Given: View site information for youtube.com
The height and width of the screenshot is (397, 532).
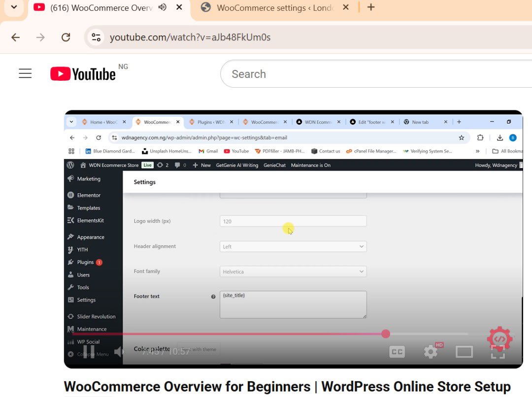Looking at the screenshot, I should click(x=96, y=37).
